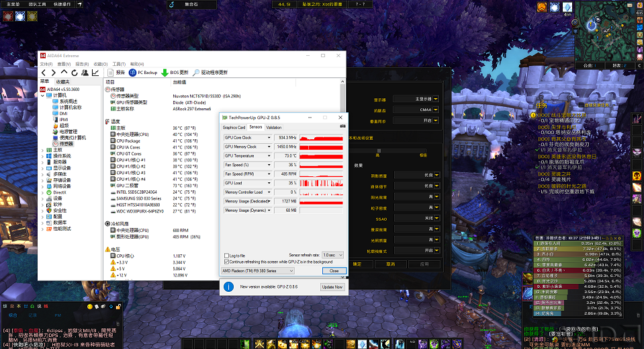This screenshot has height=349, width=644.
Task: Expand the 操作系统 tree node
Action: 43,156
